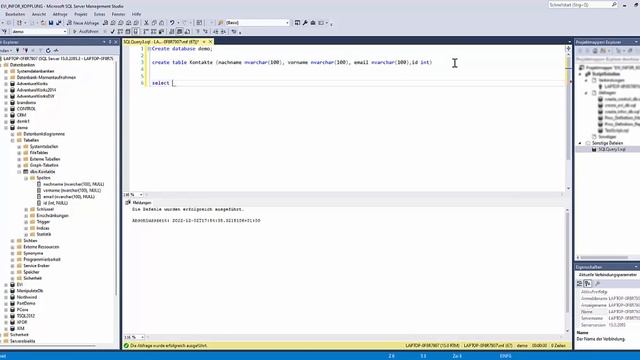Select the Synonyme folder

point(33,253)
